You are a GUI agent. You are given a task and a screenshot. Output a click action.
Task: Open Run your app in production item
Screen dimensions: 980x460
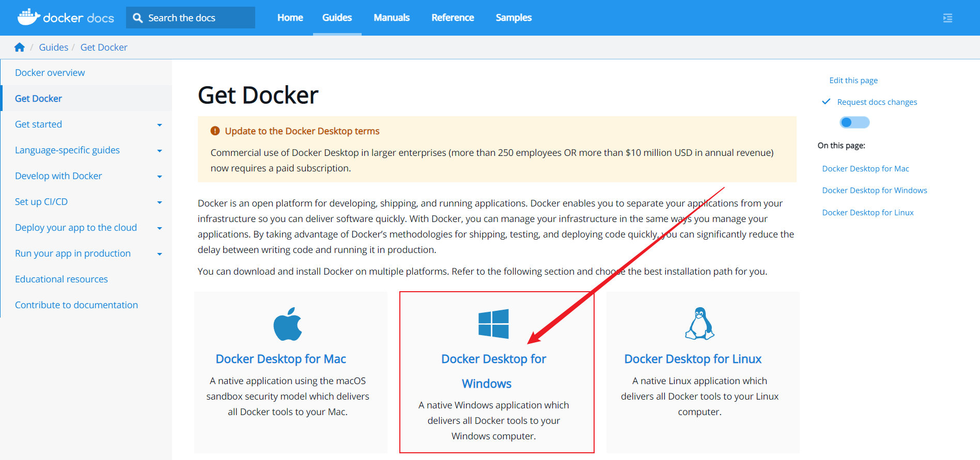click(73, 253)
